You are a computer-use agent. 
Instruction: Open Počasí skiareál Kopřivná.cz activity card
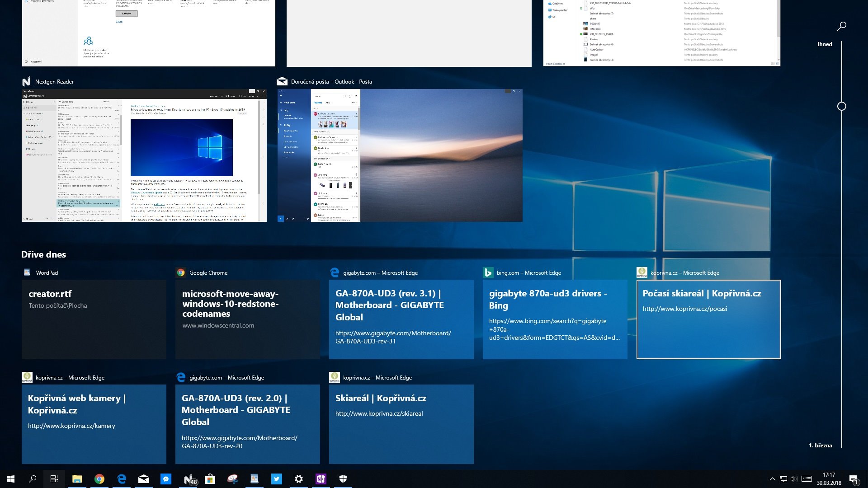click(x=709, y=319)
